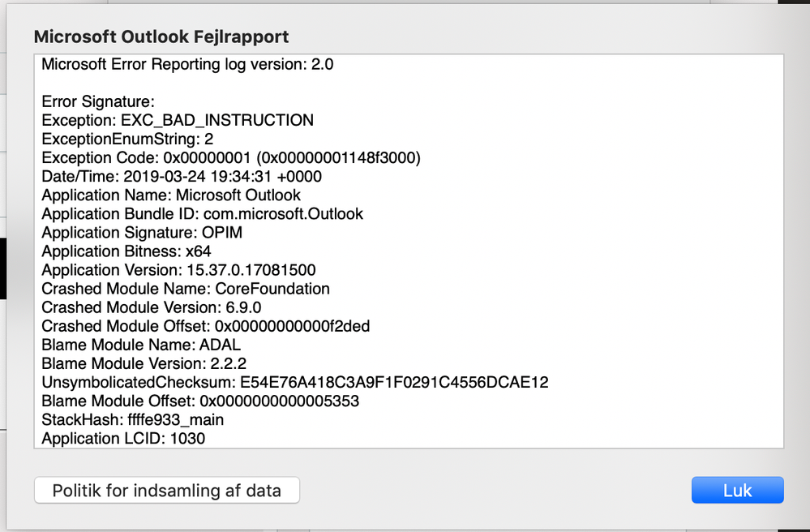Image resolution: width=810 pixels, height=532 pixels.
Task: Click the Luk button
Action: pyautogui.click(x=737, y=490)
